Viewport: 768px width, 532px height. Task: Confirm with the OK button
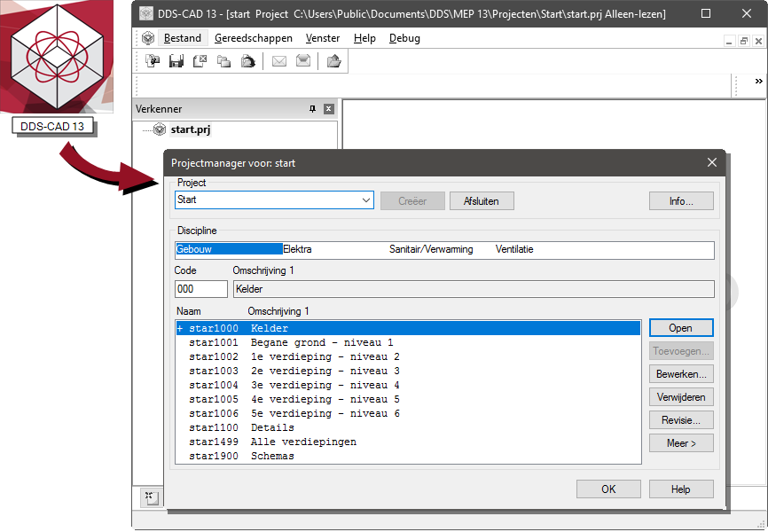608,489
